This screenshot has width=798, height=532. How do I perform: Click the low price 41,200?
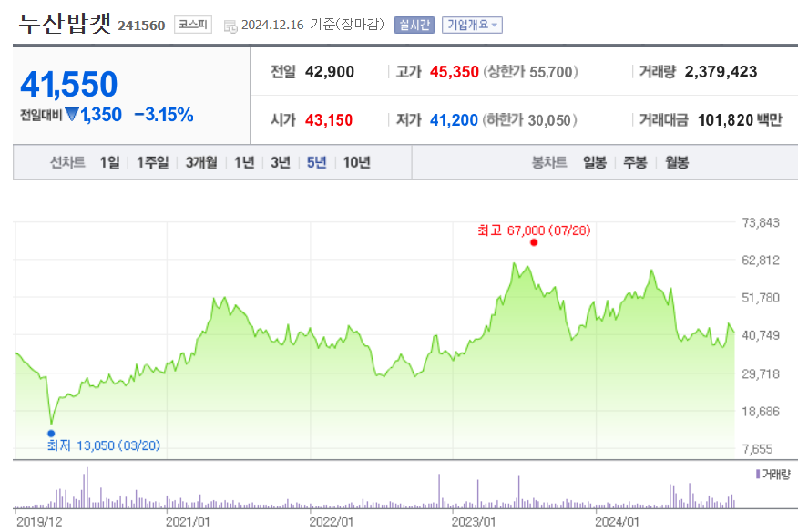click(454, 120)
